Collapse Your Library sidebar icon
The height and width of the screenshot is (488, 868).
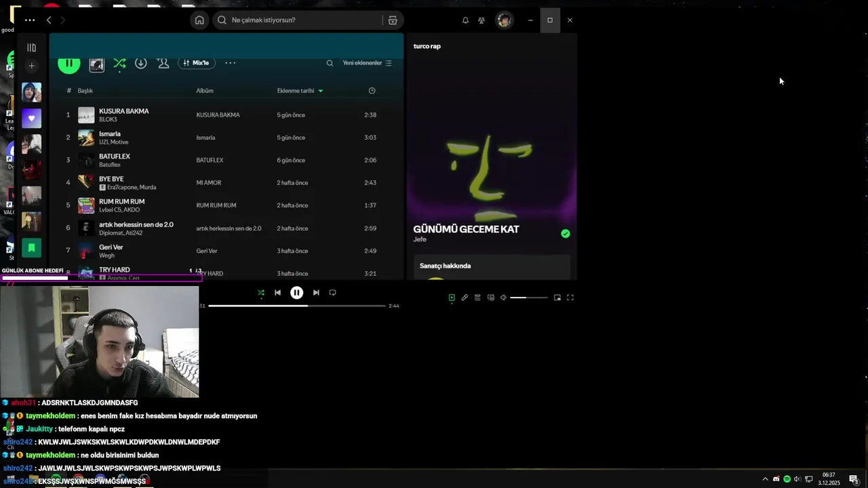[31, 47]
